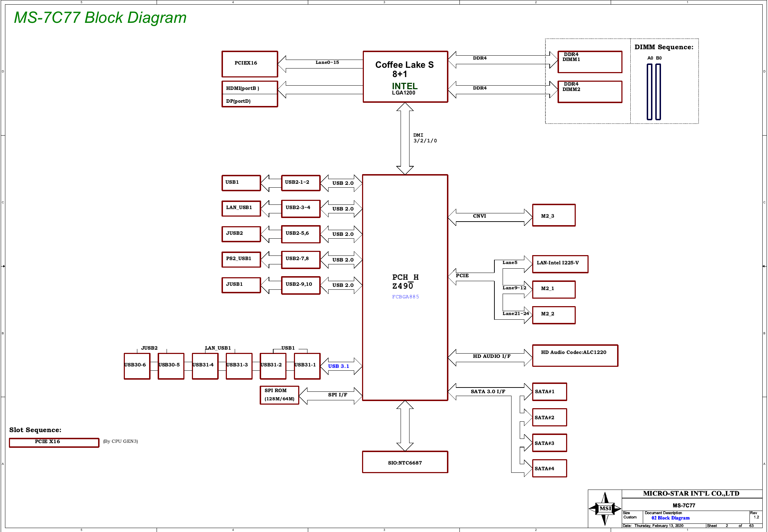Click the PCH_H Z490 label
The image size is (768, 532).
coord(405,282)
